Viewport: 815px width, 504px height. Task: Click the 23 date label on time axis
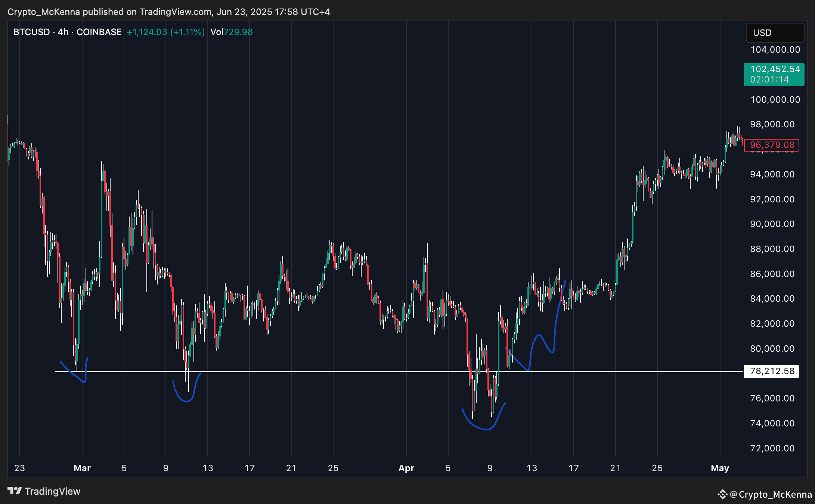pos(19,468)
